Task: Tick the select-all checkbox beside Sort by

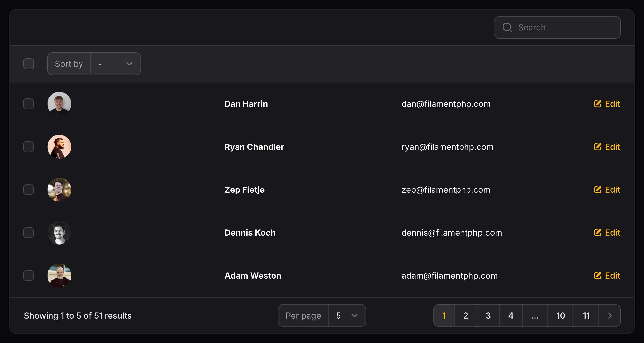Action: point(28,64)
